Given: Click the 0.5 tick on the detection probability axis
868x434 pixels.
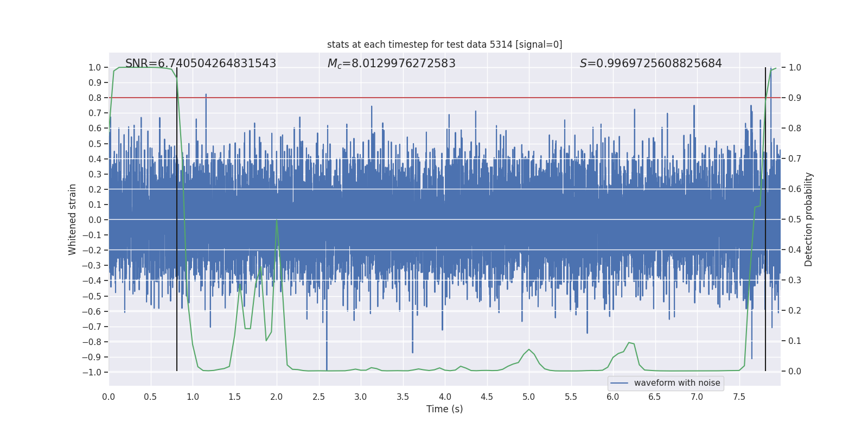Looking at the screenshot, I should tap(795, 220).
